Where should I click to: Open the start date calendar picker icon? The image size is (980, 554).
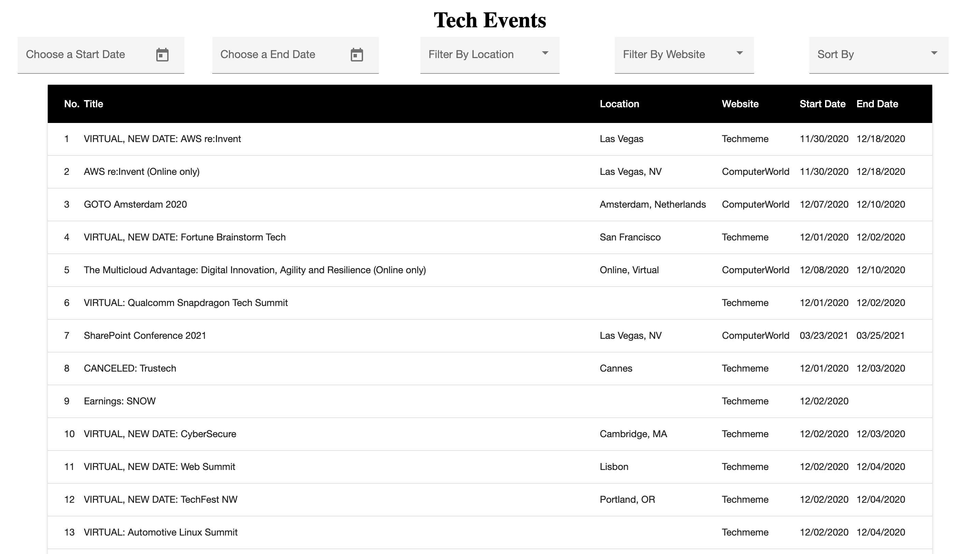(x=162, y=55)
